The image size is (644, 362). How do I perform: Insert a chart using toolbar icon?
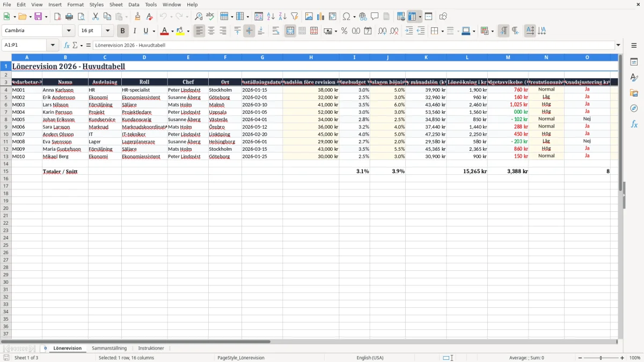[321, 17]
